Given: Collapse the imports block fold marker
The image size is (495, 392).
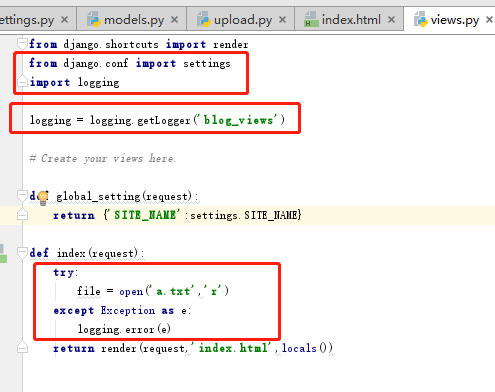Looking at the screenshot, I should coord(22,44).
